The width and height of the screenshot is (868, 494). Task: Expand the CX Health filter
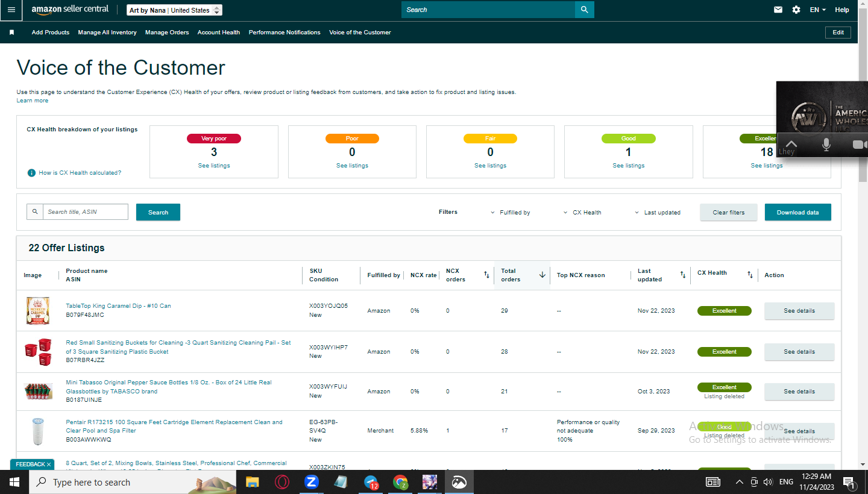582,213
